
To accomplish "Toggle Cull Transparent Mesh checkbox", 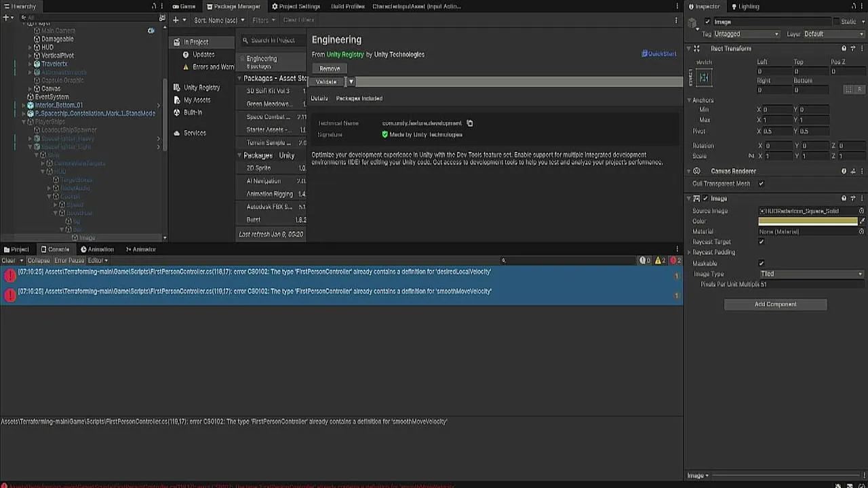I will click(x=761, y=184).
